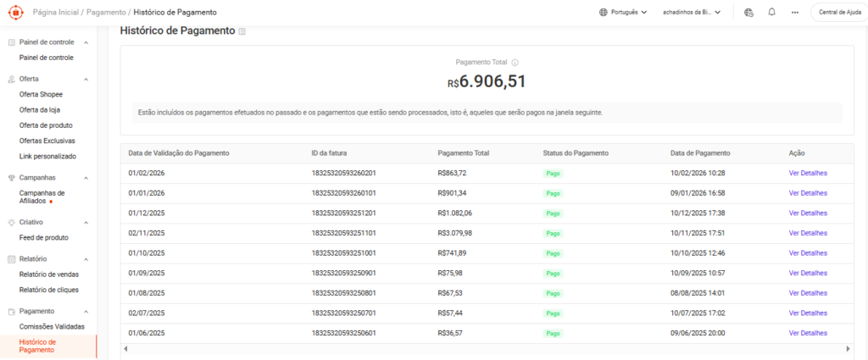Click the globe-with-clock icon in the header
The image size is (868, 360).
748,13
